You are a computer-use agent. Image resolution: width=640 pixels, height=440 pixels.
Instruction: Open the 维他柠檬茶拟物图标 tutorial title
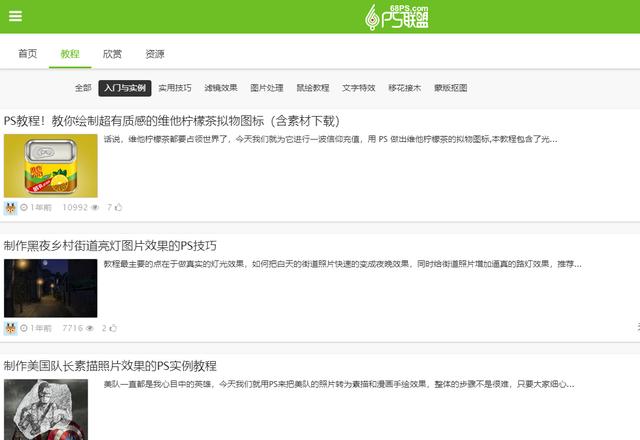(x=171, y=121)
